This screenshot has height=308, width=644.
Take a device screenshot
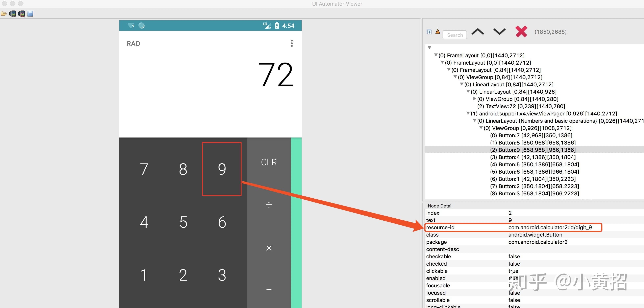13,14
